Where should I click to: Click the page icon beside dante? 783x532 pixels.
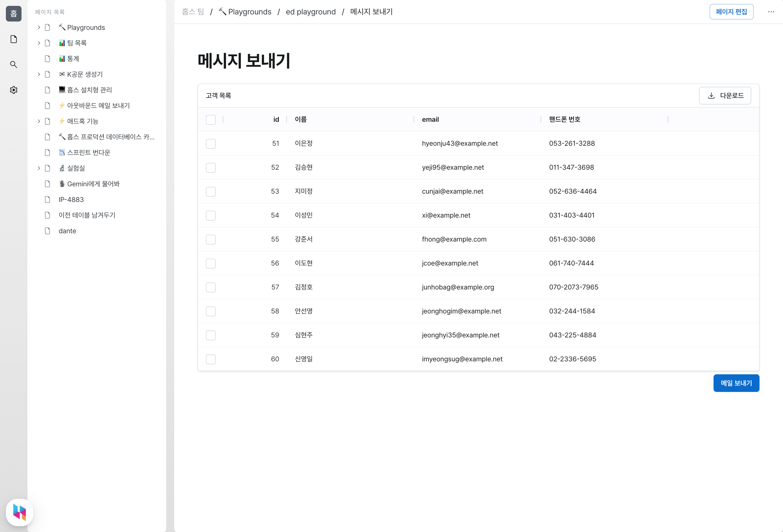pyautogui.click(x=47, y=231)
